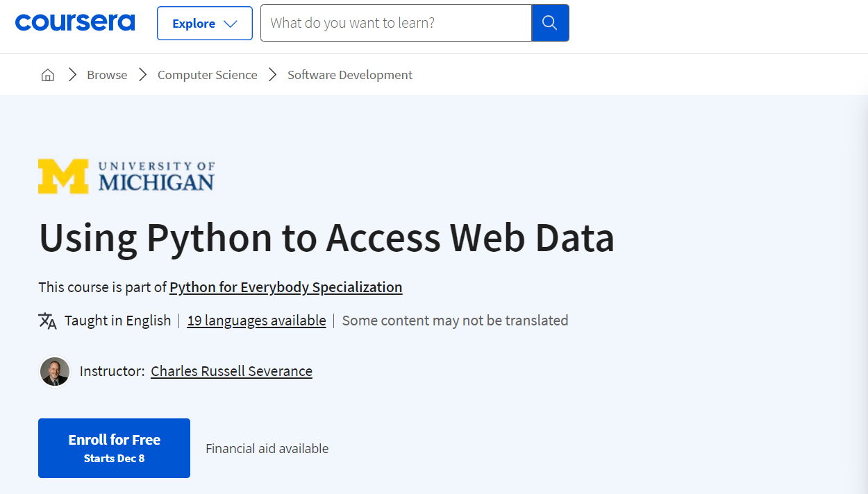
Task: Open Charles Russell Severance instructor link
Action: pos(231,371)
